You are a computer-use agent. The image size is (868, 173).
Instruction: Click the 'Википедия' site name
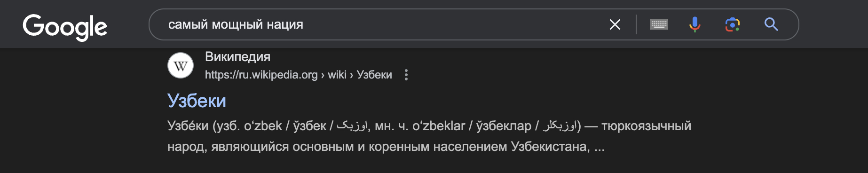(x=237, y=57)
